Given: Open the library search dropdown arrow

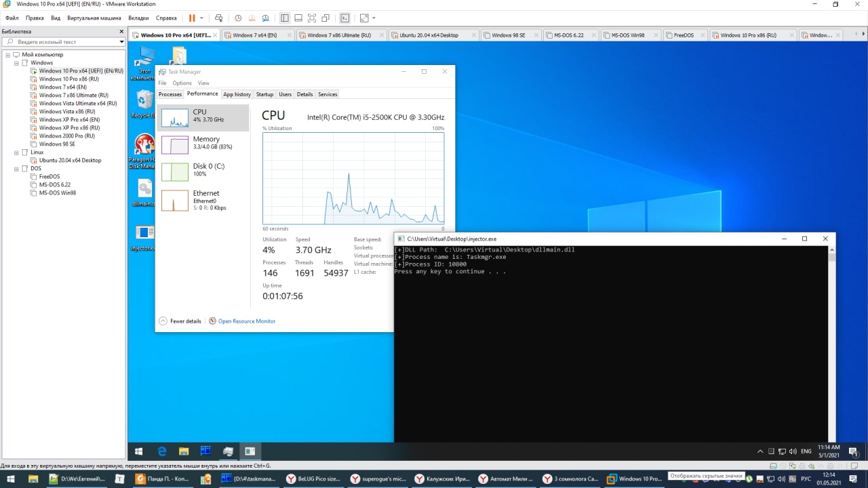Looking at the screenshot, I should [122, 41].
